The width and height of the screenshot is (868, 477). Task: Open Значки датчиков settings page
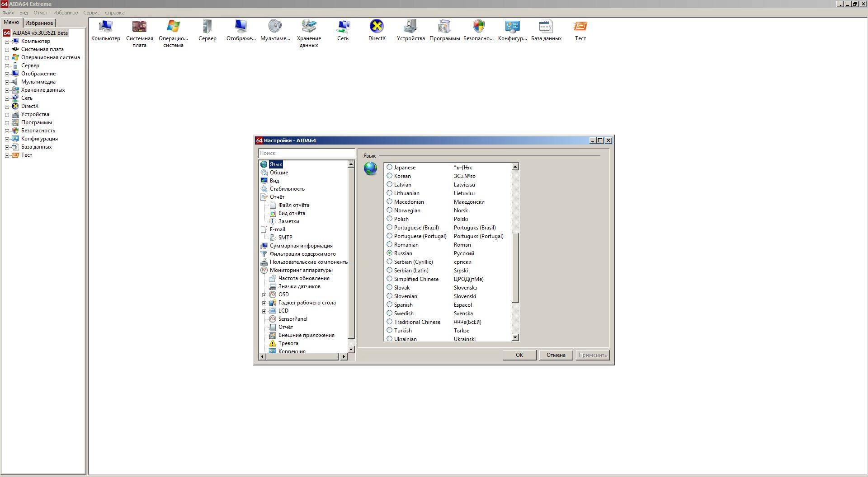(299, 286)
